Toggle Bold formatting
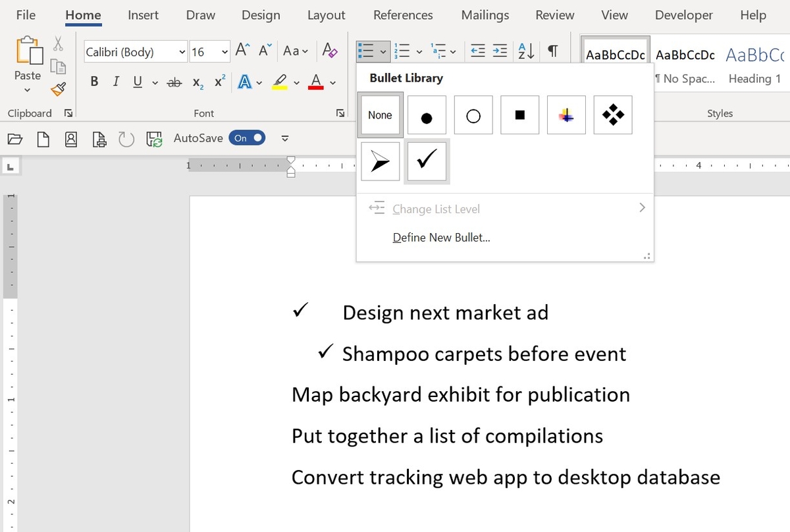 [x=94, y=82]
